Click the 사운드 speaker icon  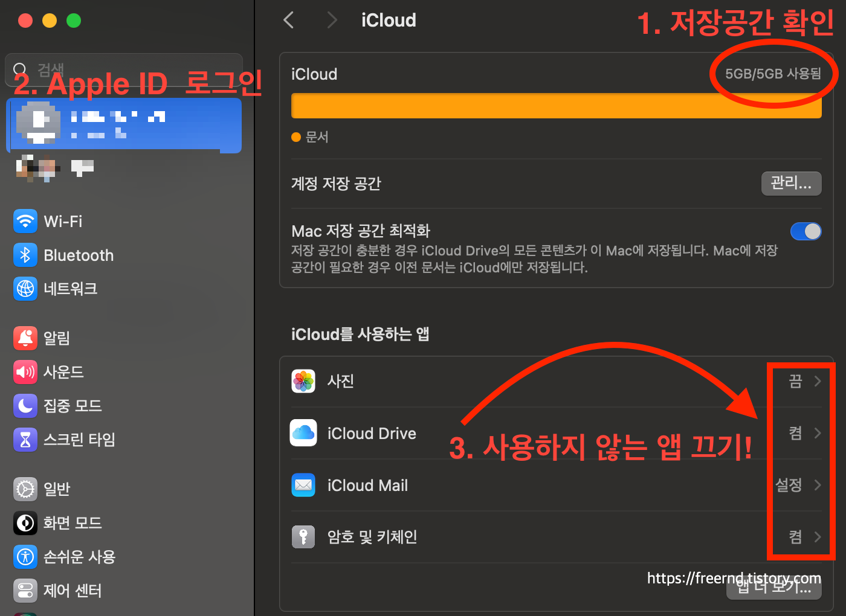pyautogui.click(x=25, y=372)
